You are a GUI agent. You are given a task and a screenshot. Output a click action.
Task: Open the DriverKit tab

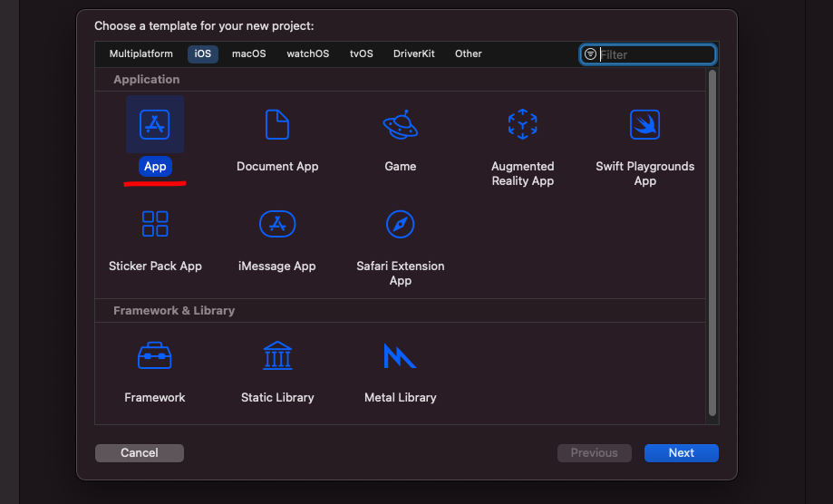click(414, 53)
